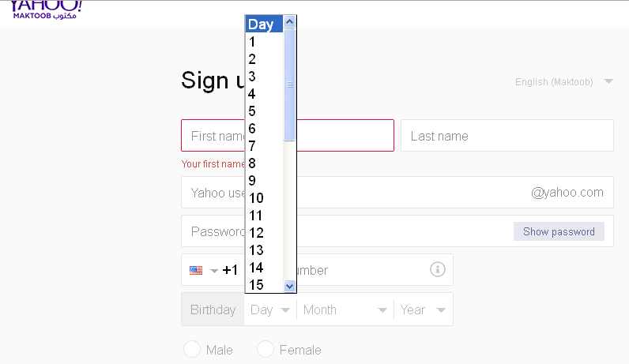
Task: Click the Show password button
Action: [559, 231]
